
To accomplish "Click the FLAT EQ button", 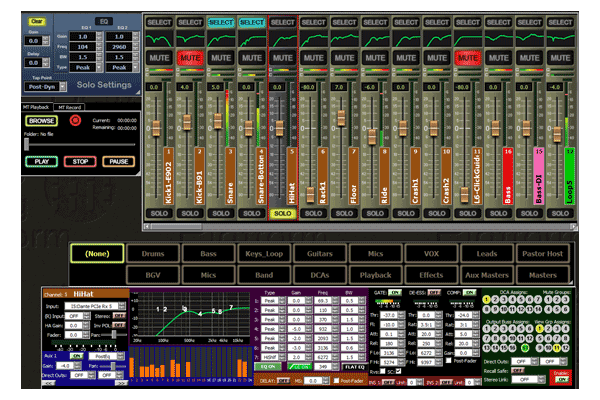I will coord(355,367).
